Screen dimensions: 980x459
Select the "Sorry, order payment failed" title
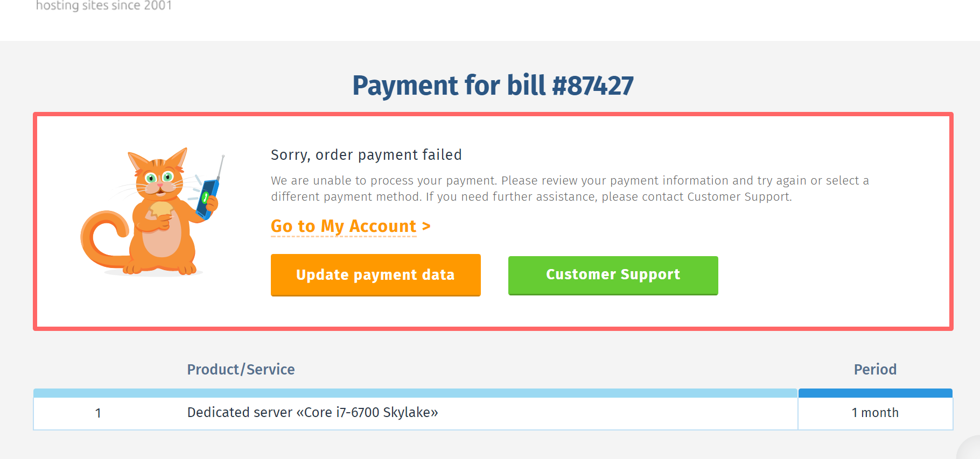(366, 155)
